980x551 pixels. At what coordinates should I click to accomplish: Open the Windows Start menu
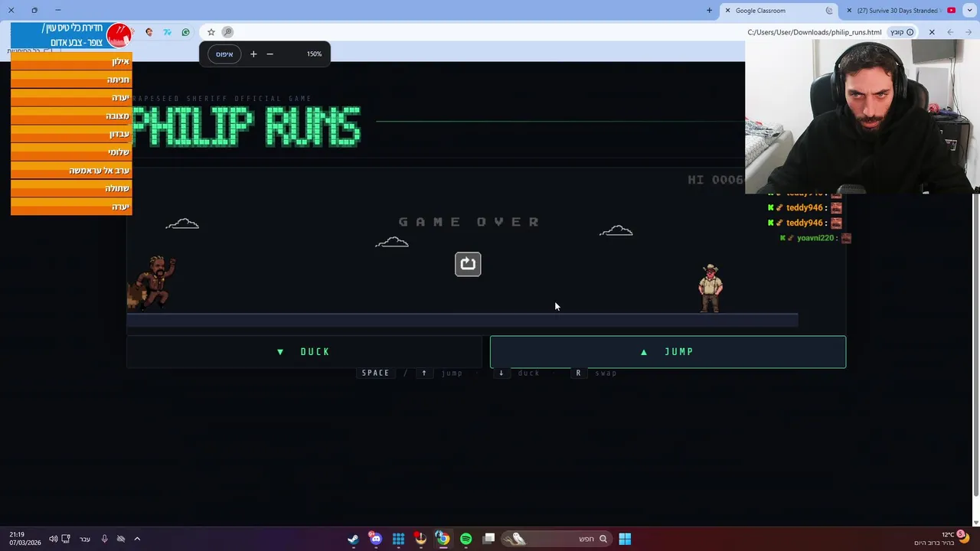coord(625,539)
